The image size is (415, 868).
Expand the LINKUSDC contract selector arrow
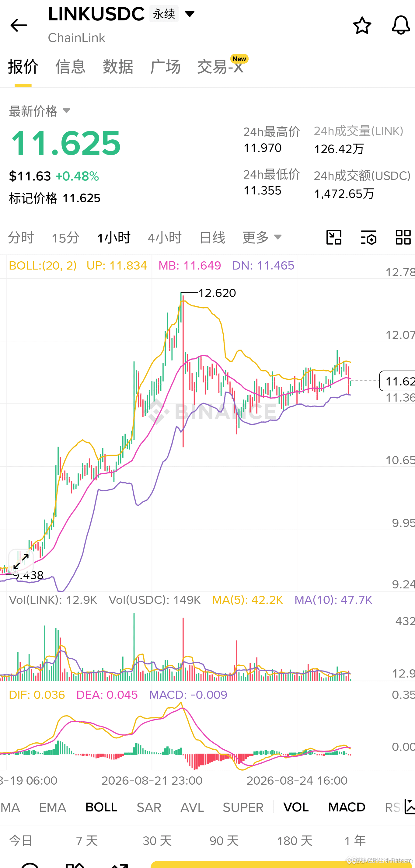(190, 14)
